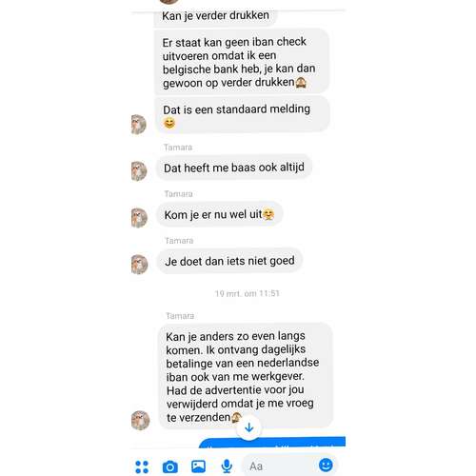Tap avatar beside 'Dat is een standaard melding'
This screenshot has width=476, height=476.
139,124
